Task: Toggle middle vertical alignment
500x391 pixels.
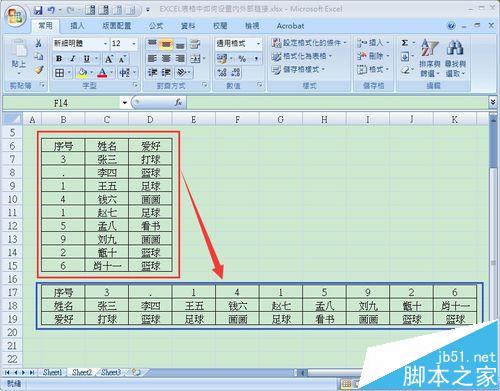Action: point(166,44)
